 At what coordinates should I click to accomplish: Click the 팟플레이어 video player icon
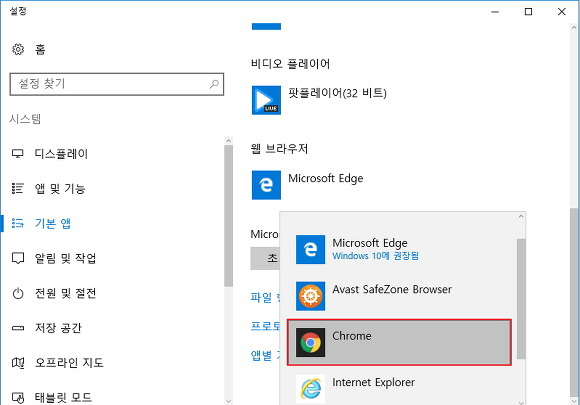coord(266,100)
